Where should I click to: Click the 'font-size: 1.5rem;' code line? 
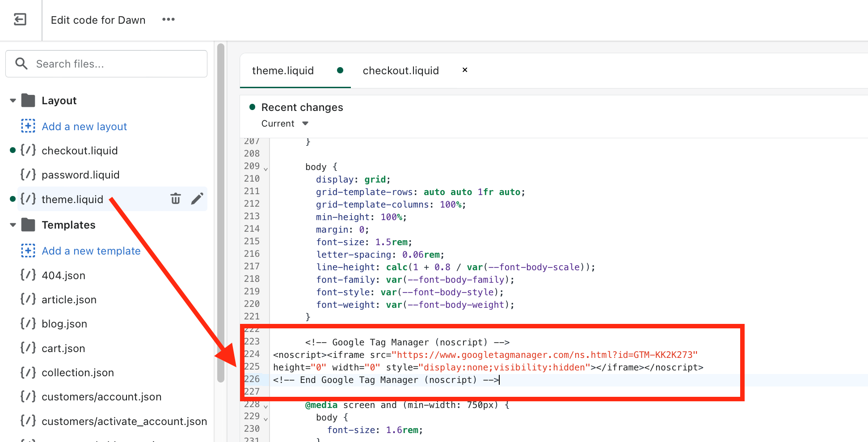[x=364, y=242]
